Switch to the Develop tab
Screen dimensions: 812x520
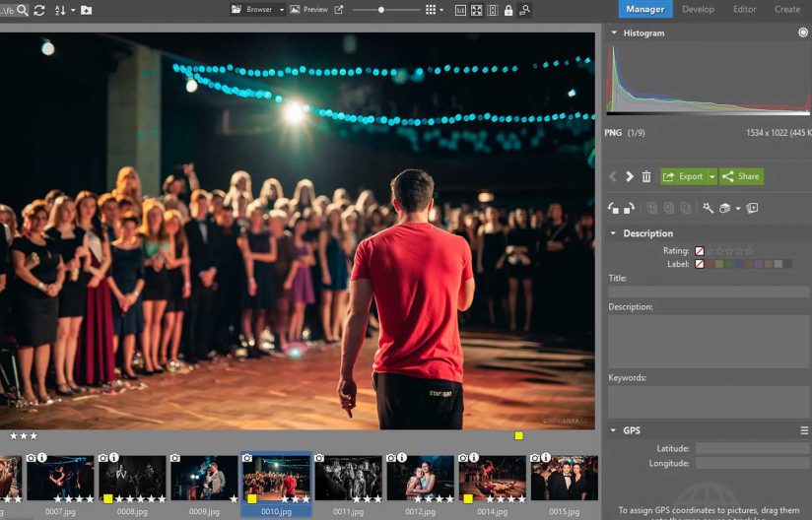698,9
